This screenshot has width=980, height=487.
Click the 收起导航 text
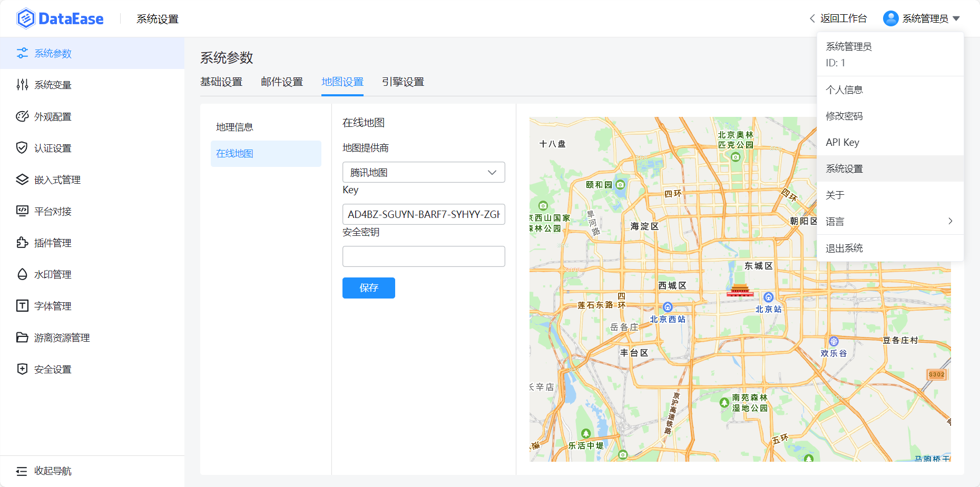click(x=53, y=471)
